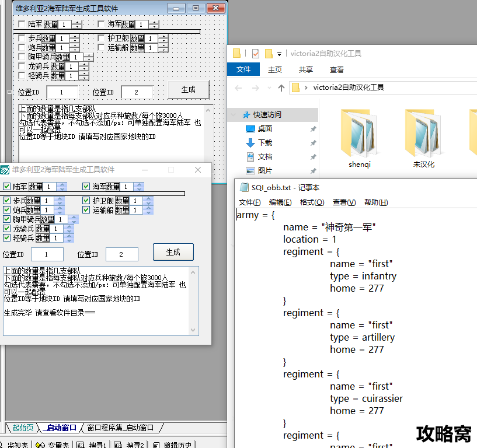Click the pin icon beside 文档

pos(313,157)
